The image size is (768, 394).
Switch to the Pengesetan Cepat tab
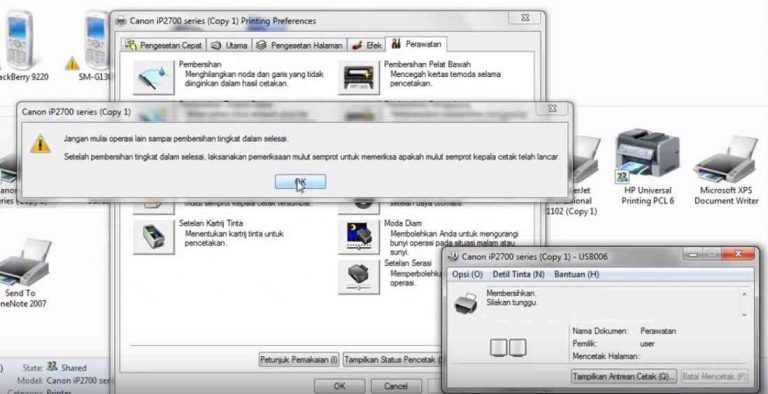point(164,45)
